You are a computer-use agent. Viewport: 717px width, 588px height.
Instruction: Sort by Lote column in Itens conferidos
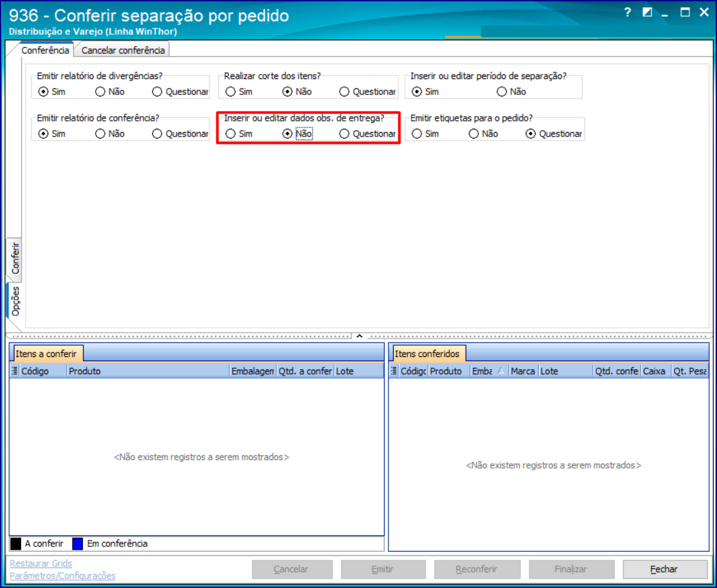click(566, 371)
